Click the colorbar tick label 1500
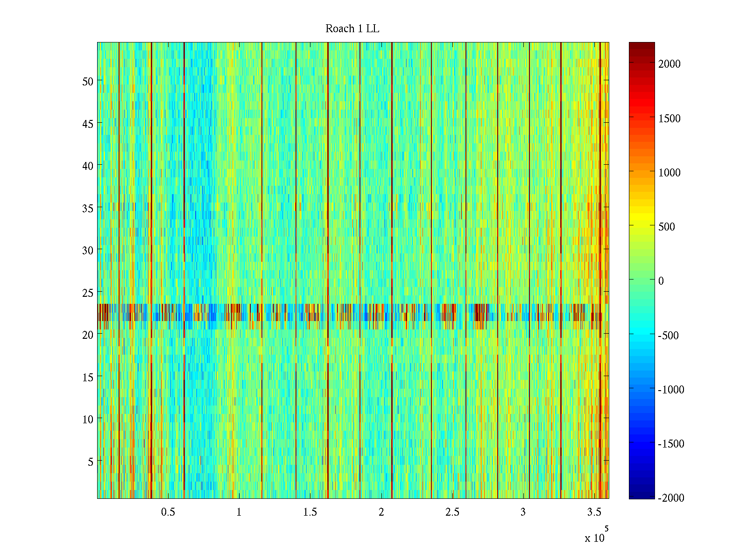This screenshot has height=560, width=747. pos(669,119)
